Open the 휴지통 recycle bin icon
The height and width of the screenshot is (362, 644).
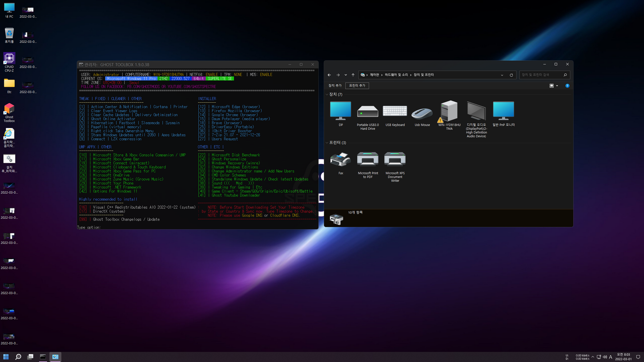(x=9, y=36)
